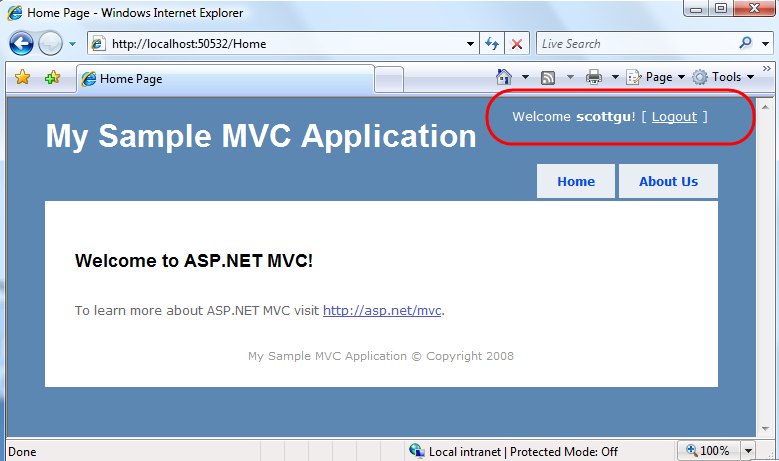Open the Page menu

pyautogui.click(x=656, y=77)
